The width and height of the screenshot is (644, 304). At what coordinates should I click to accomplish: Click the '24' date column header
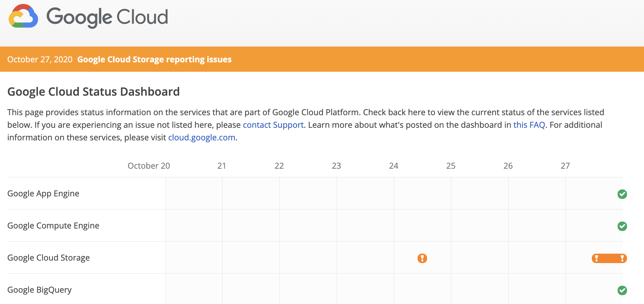pos(393,166)
